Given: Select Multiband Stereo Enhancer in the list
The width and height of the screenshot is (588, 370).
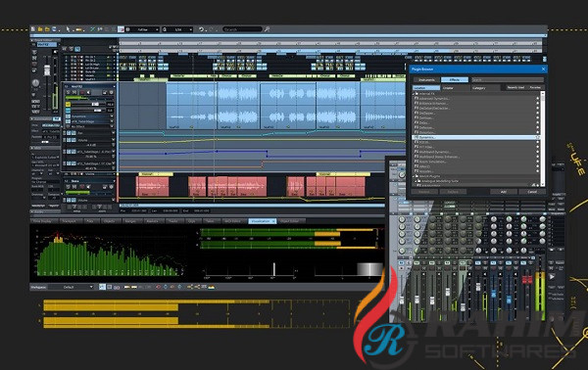Looking at the screenshot, I should (x=439, y=157).
